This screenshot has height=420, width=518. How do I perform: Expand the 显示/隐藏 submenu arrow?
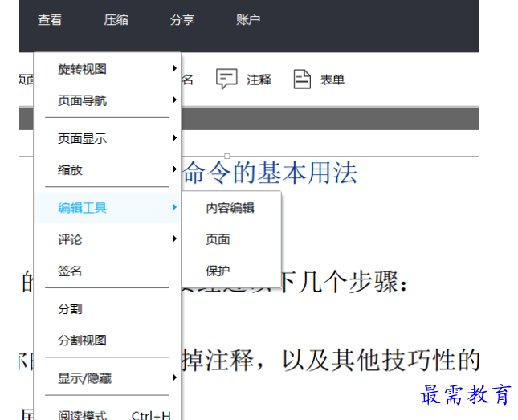[x=174, y=377]
